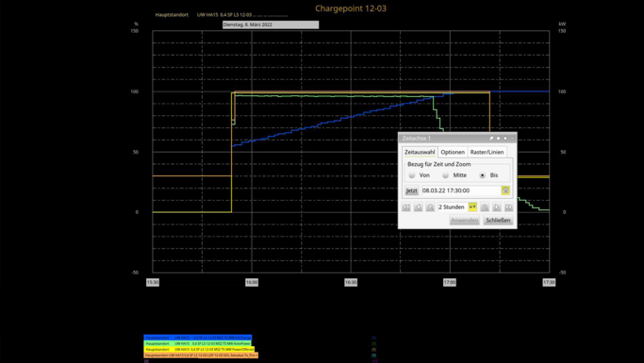Jump far forward with the double-right arrow

[508, 207]
